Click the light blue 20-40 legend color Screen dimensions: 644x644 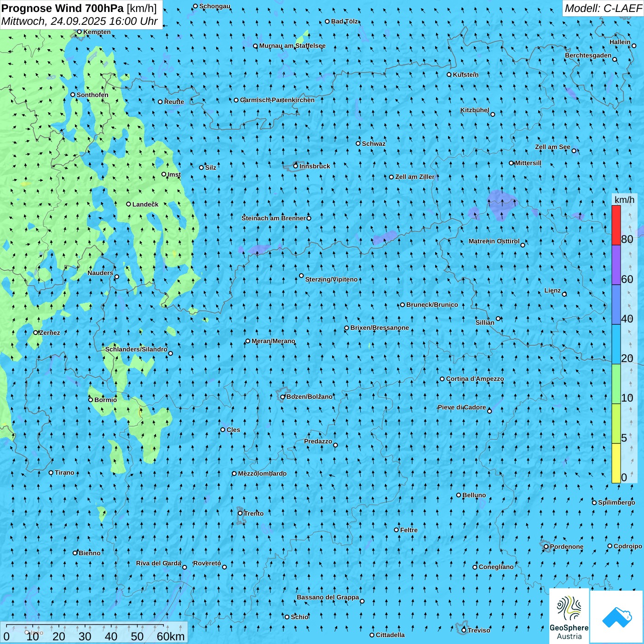click(616, 345)
